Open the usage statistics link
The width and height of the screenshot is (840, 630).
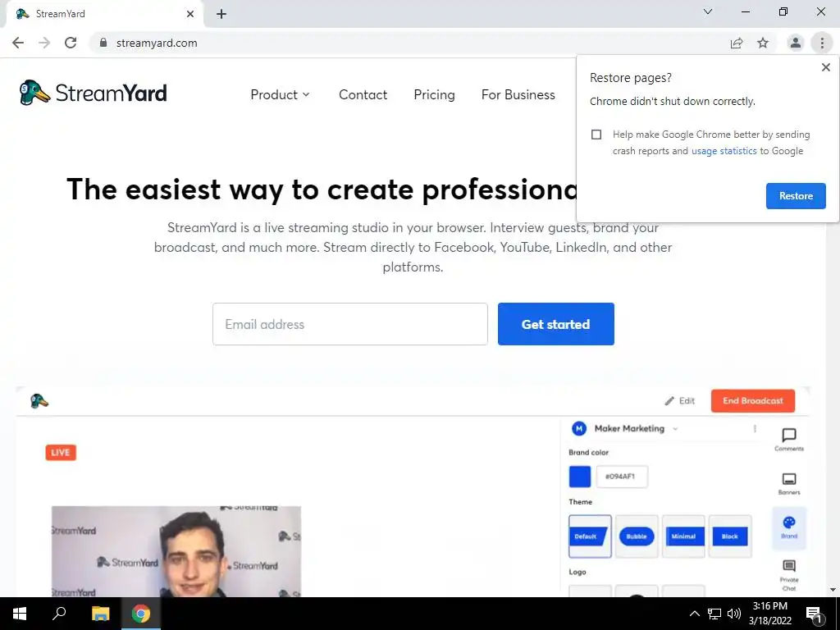click(x=724, y=151)
